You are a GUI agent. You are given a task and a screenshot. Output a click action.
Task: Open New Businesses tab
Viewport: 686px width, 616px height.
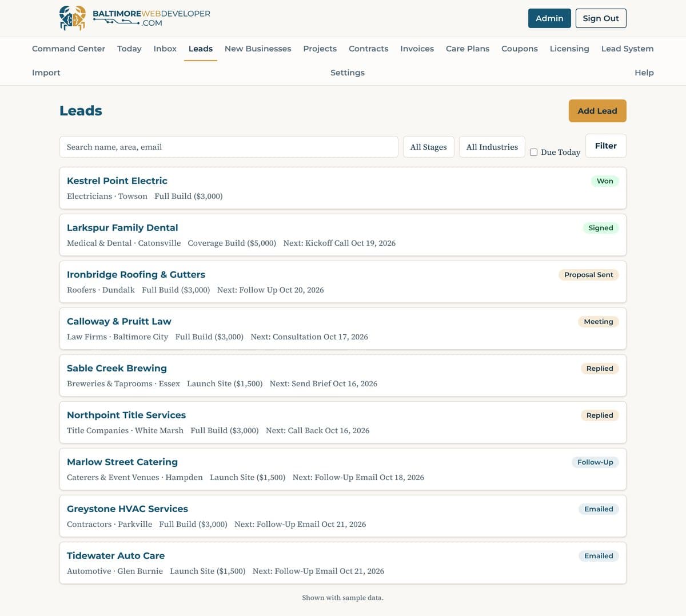tap(258, 49)
